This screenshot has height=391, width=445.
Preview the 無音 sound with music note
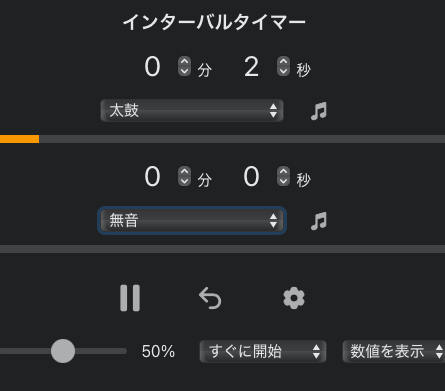pyautogui.click(x=319, y=221)
